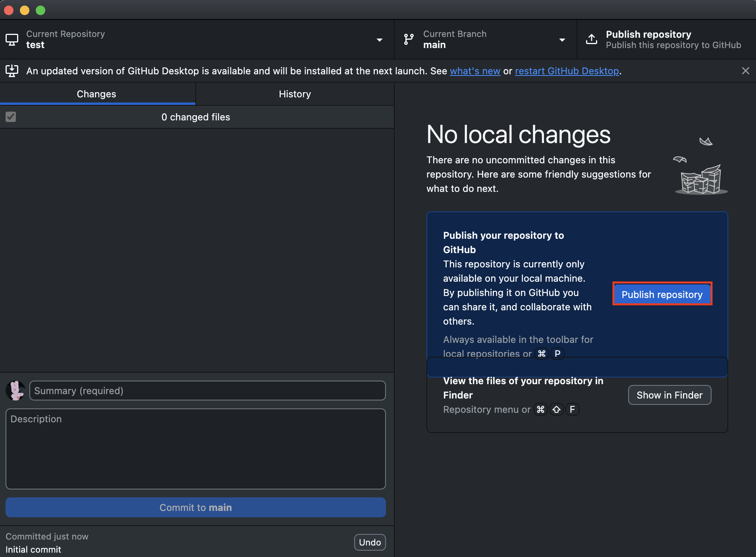Click the F key hint near Repository menu

tap(572, 409)
